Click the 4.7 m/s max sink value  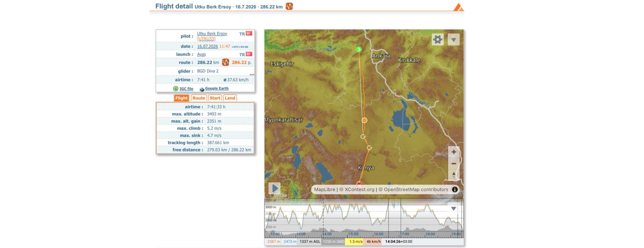[x=214, y=136]
